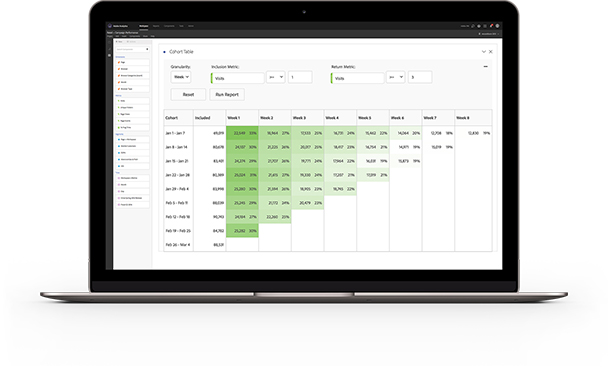This screenshot has height=367, width=608.
Task: Click the Search Components field
Action: click(132, 49)
